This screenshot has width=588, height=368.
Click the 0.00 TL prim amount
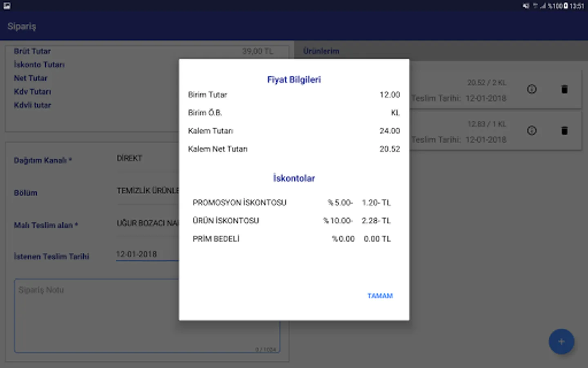click(x=377, y=238)
